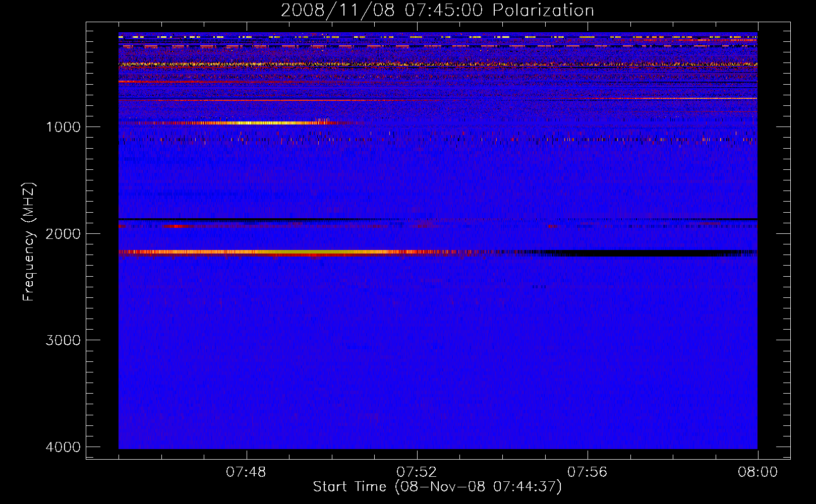The width and height of the screenshot is (816, 504).
Task: Click the 2000 frequency tick label
Action: (63, 233)
